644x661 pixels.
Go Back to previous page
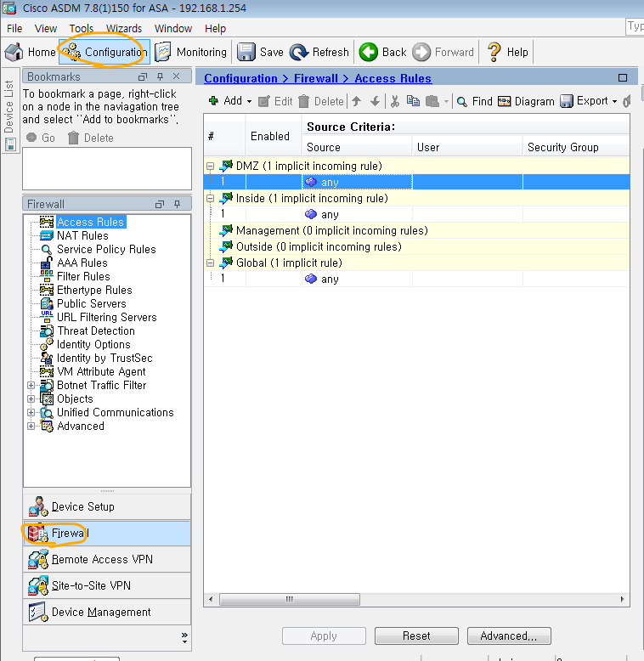[x=383, y=52]
